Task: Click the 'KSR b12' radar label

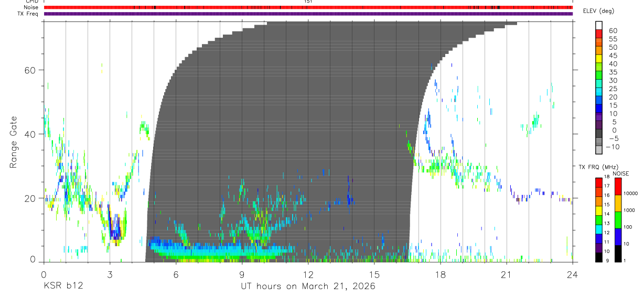Action: coord(63,287)
